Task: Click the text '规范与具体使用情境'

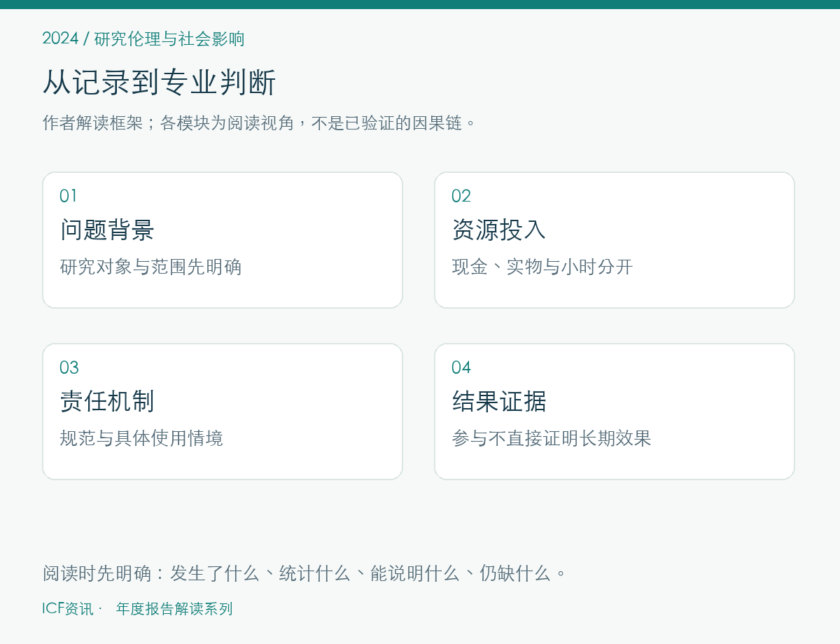Action: pos(141,438)
